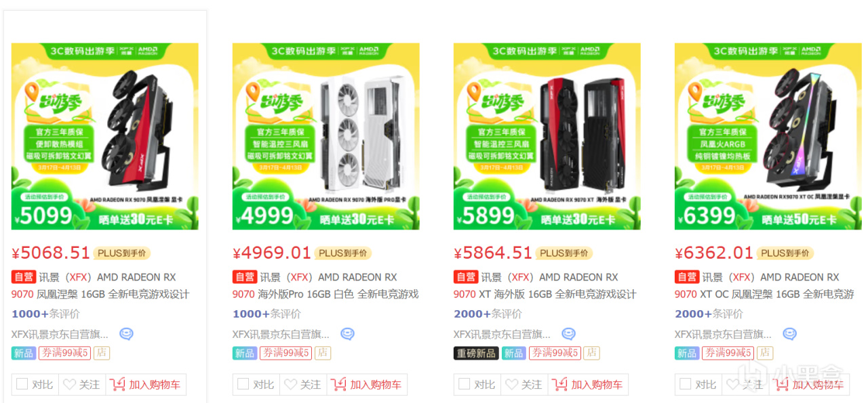Click the 重磅新品 tag on third product
Image resolution: width=868 pixels, height=403 pixels.
[476, 353]
